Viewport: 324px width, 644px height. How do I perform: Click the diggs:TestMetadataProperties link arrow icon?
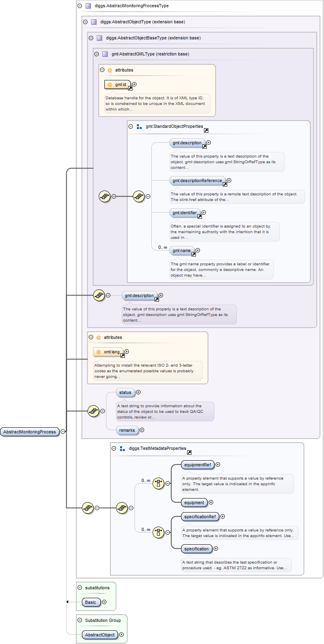(189, 452)
